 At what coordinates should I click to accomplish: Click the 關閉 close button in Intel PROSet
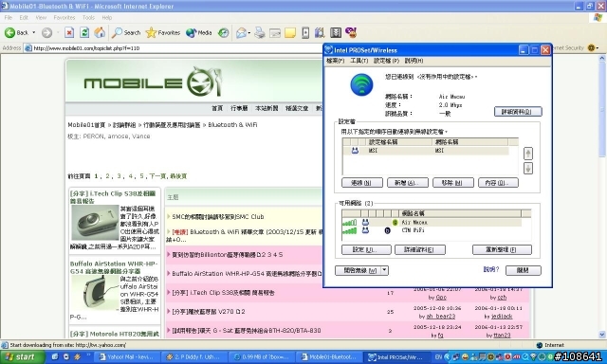click(524, 270)
